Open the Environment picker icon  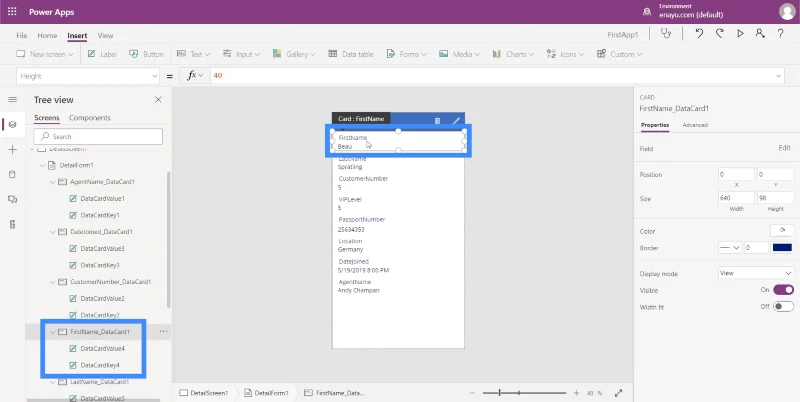647,12
